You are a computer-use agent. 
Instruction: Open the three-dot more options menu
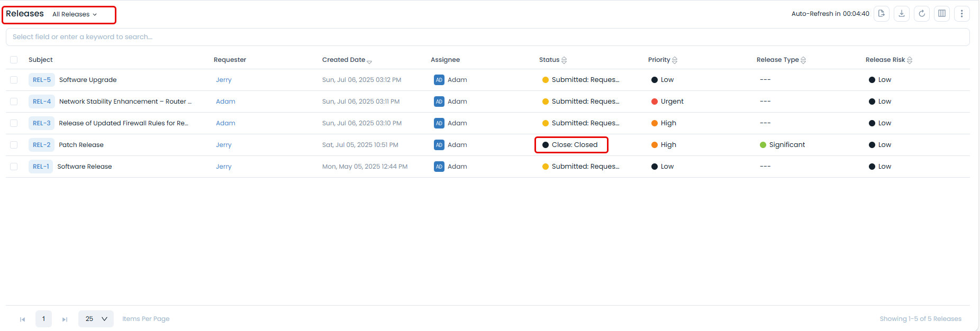962,14
